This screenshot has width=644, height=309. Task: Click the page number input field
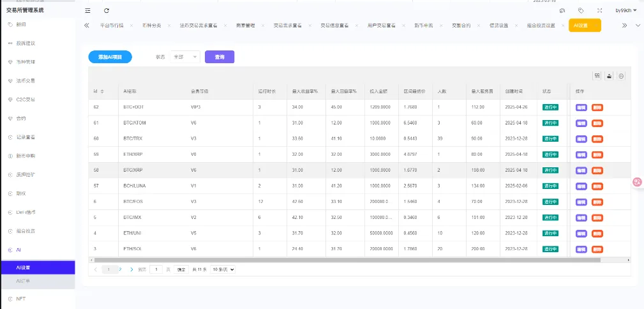point(156,269)
